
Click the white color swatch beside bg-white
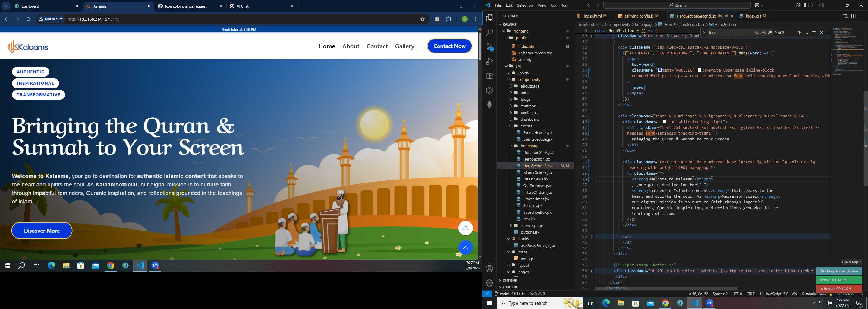coord(700,70)
